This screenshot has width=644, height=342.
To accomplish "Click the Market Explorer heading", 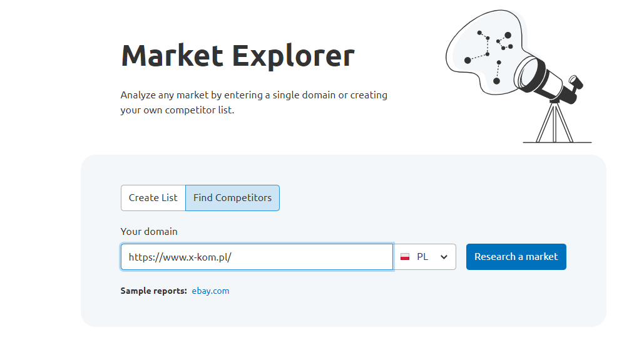I will 238,55.
